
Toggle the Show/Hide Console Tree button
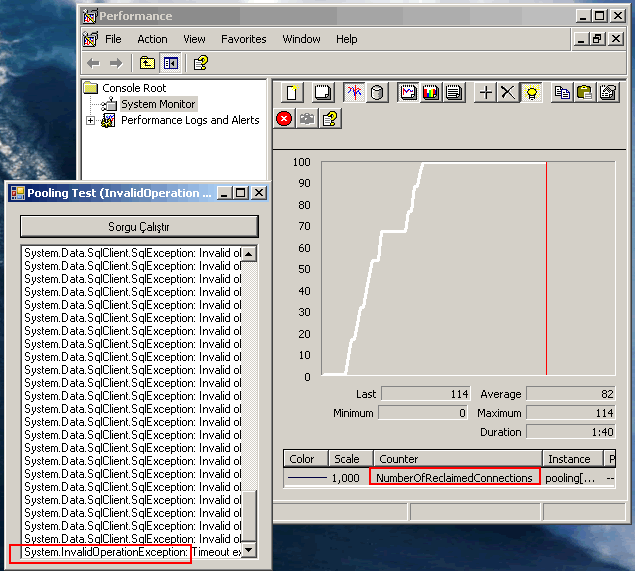[x=170, y=63]
